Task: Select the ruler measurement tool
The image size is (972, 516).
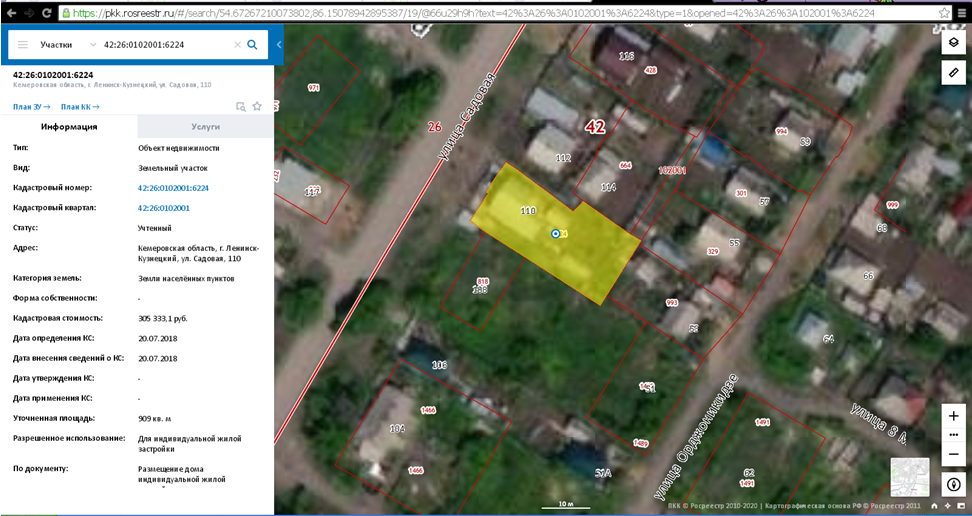Action: pyautogui.click(x=953, y=74)
